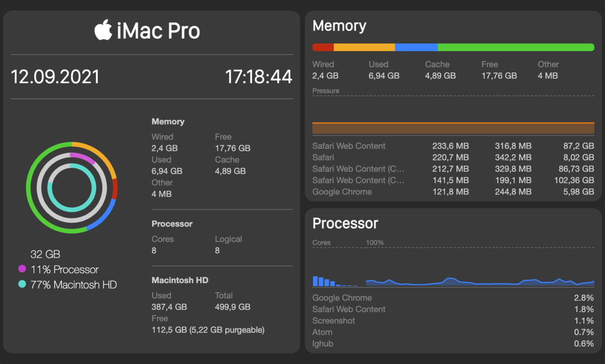Select the 77% Macintosh HD legend label
Screen dimensions: 605x364
(74, 284)
